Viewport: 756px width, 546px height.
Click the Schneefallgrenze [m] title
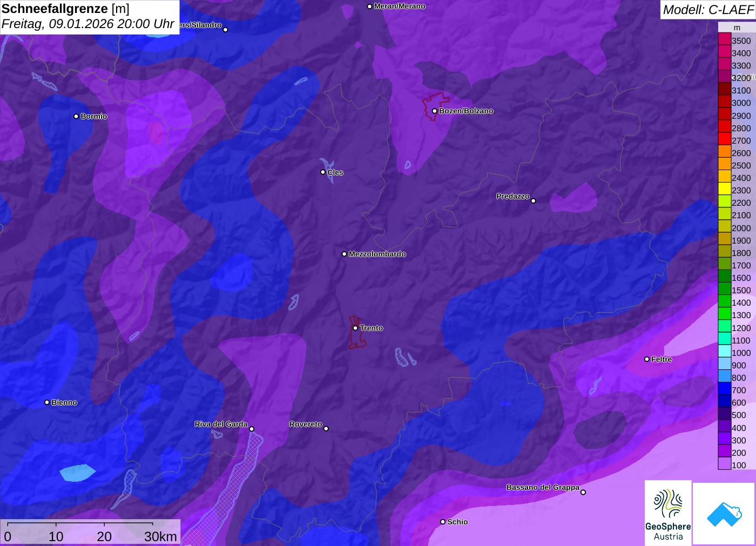(65, 9)
